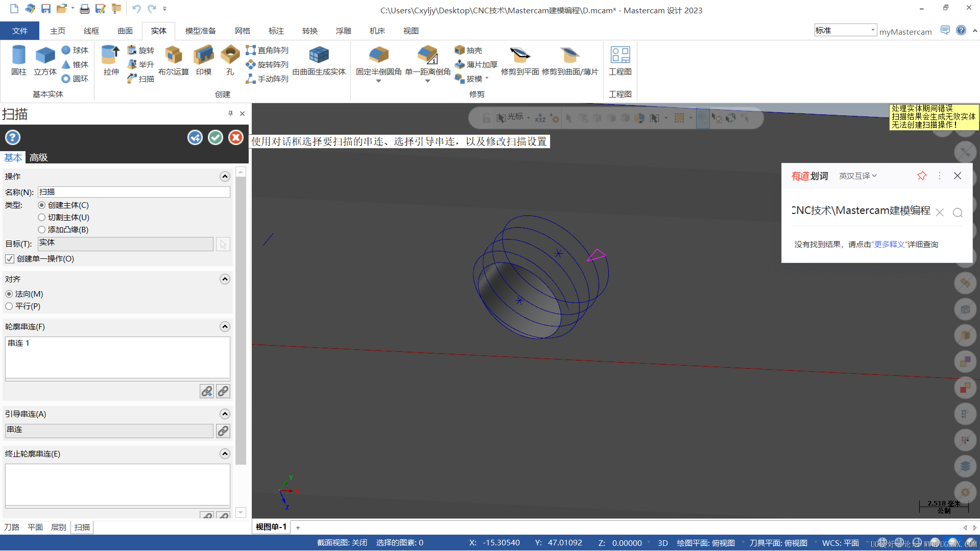Cancel sweep with the red X button
Image resolution: width=980 pixels, height=551 pixels.
click(236, 137)
